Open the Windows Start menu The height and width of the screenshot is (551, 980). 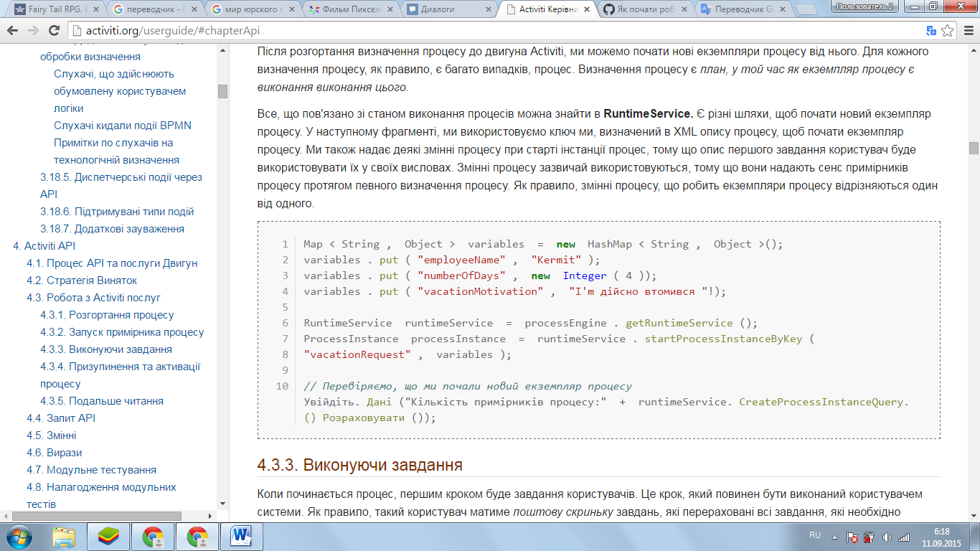tap(19, 537)
